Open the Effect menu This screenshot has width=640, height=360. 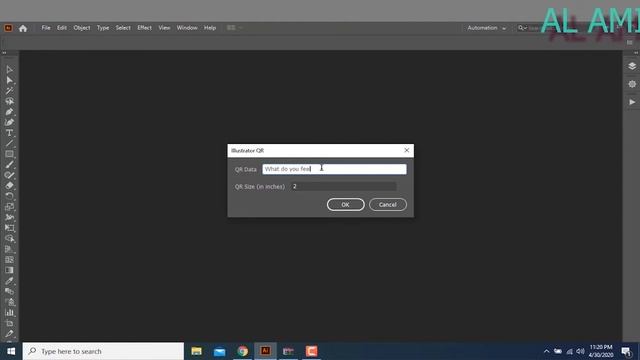click(x=144, y=28)
